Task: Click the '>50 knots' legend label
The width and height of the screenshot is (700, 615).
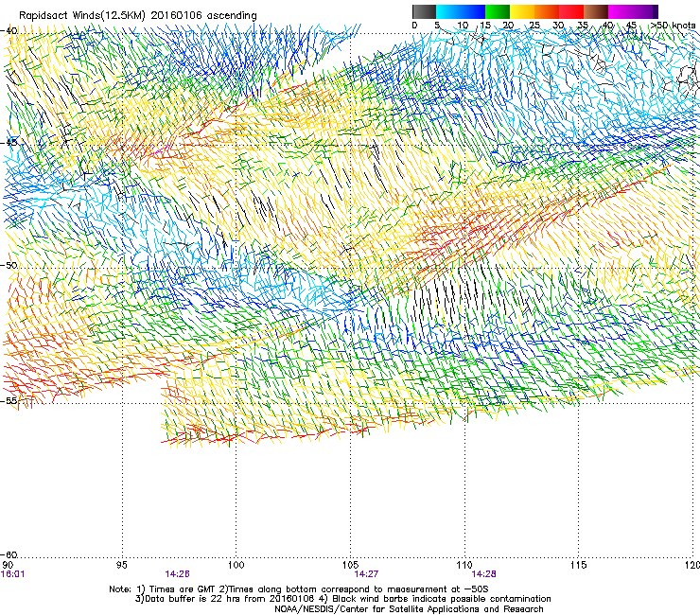Action: 673,26
